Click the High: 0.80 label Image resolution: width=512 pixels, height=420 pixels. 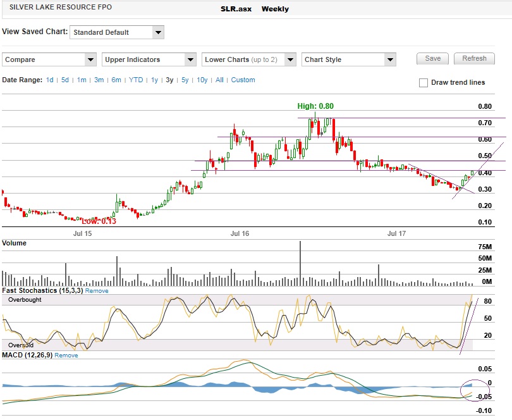pyautogui.click(x=315, y=106)
